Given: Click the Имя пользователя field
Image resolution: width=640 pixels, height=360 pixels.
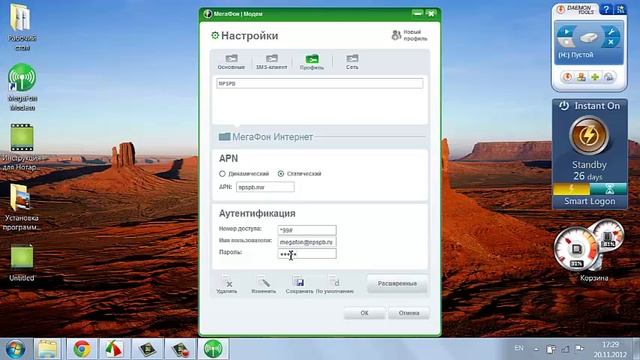Looking at the screenshot, I should click(307, 242).
